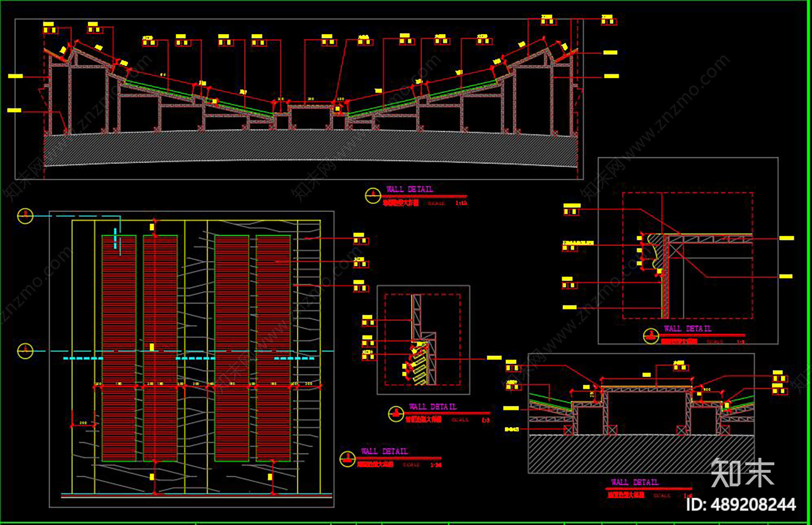Select the small louver blade section detail
The height and width of the screenshot is (525, 812).
423,340
